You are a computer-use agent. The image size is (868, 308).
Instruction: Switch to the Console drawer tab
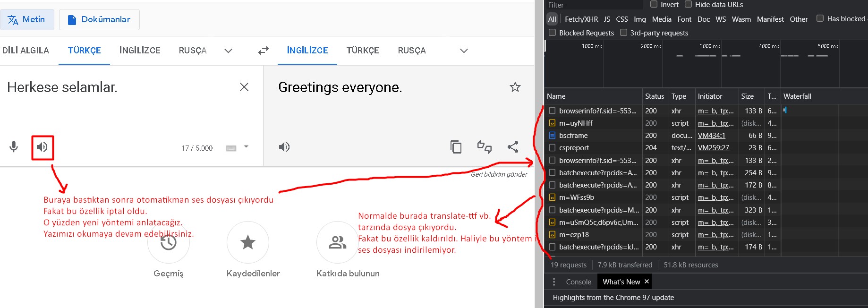(579, 282)
